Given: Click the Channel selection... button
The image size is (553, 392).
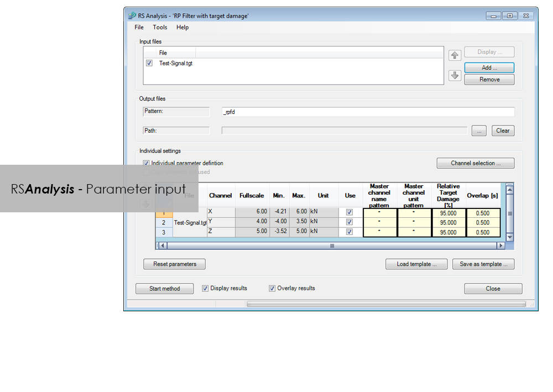Looking at the screenshot, I should (475, 163).
